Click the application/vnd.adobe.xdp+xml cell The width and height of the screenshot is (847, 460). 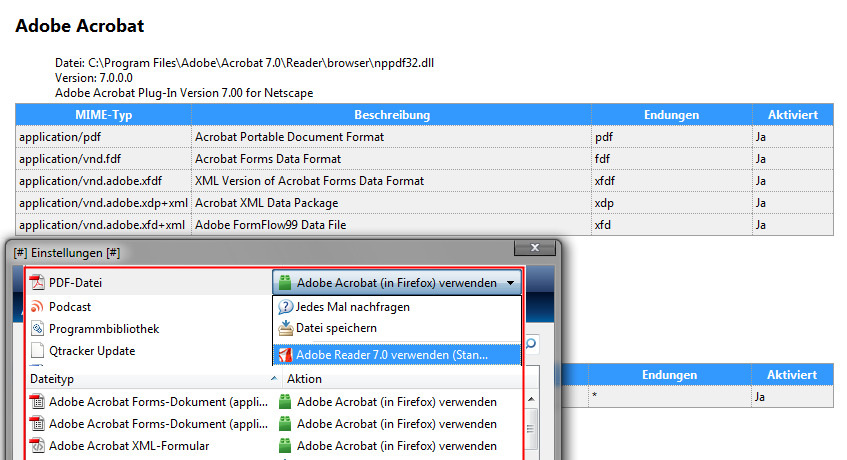104,203
